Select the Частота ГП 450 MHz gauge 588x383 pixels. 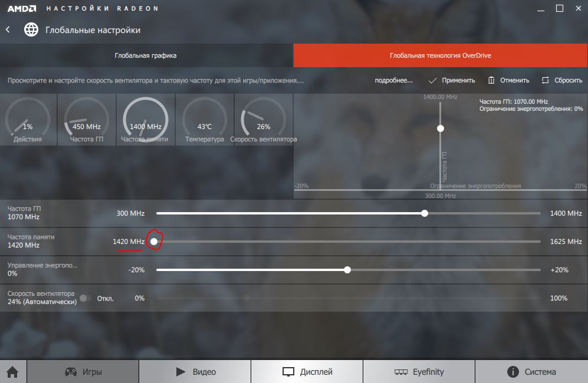click(87, 120)
